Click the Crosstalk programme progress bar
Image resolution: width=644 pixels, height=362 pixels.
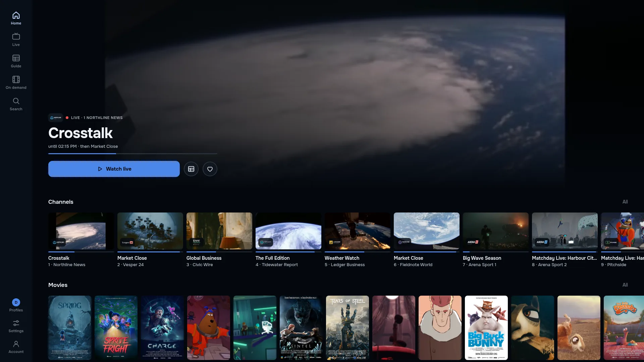pos(133,154)
